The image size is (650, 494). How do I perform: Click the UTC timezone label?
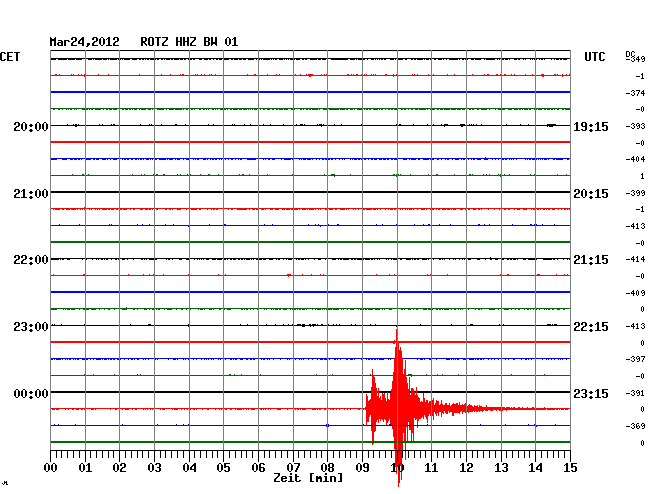pos(595,57)
